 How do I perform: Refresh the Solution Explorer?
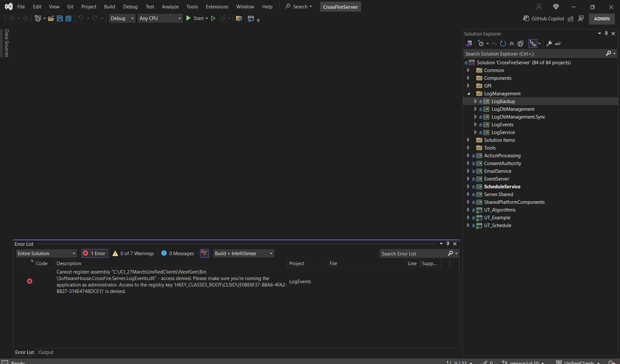(503, 44)
